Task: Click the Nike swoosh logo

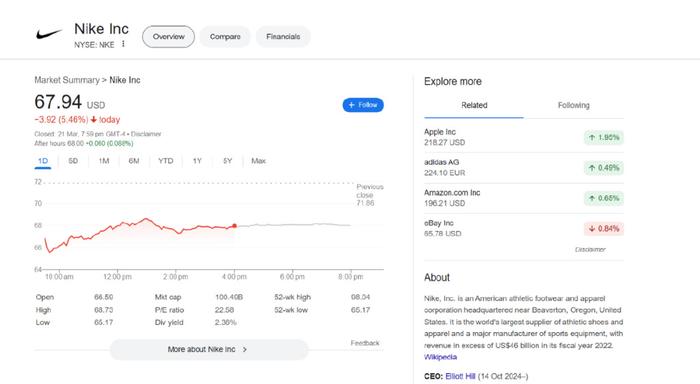Action: 49,34
